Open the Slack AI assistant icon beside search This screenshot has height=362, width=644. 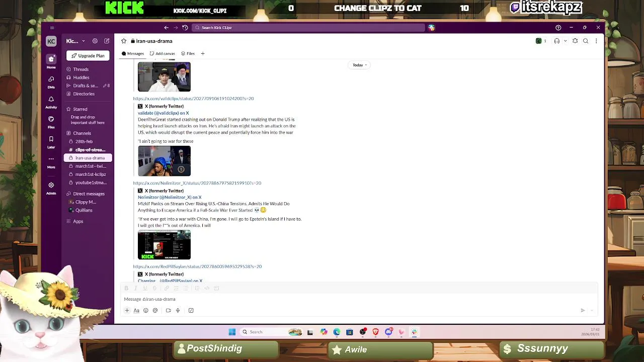tap(431, 28)
